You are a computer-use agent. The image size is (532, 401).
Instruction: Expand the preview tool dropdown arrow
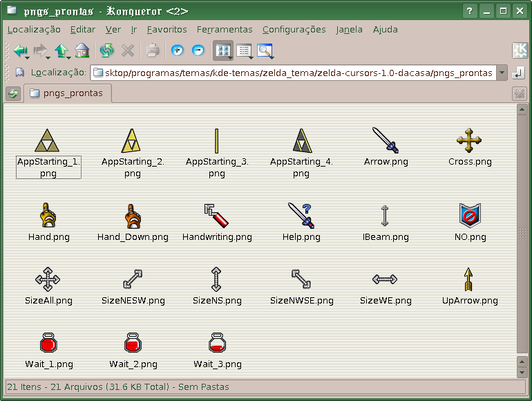click(x=272, y=58)
